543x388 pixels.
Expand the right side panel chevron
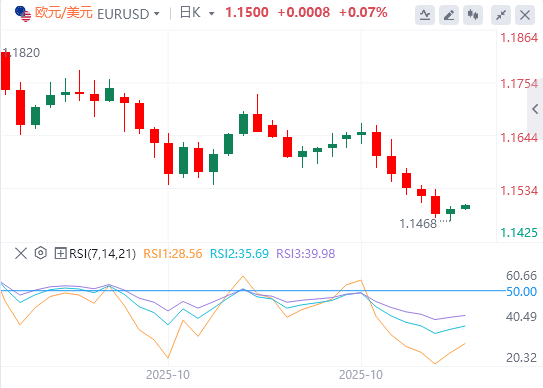[x=535, y=109]
